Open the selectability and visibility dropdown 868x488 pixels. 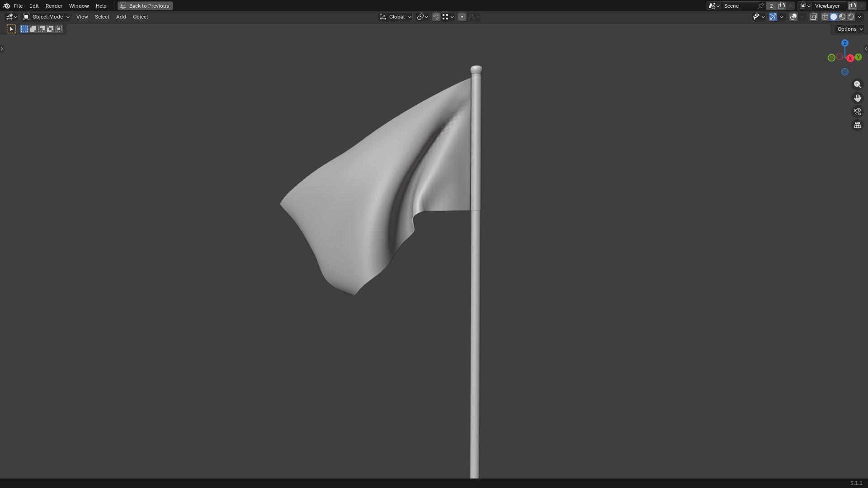pyautogui.click(x=759, y=17)
